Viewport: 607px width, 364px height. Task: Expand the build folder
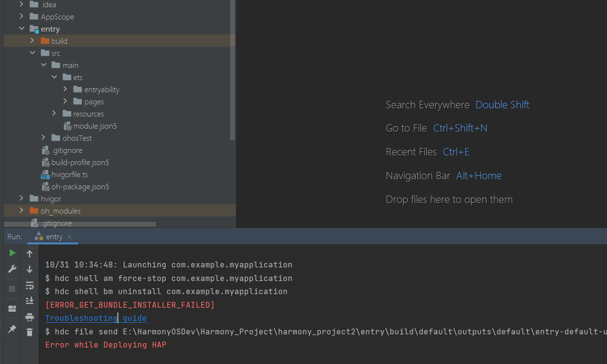tap(33, 41)
